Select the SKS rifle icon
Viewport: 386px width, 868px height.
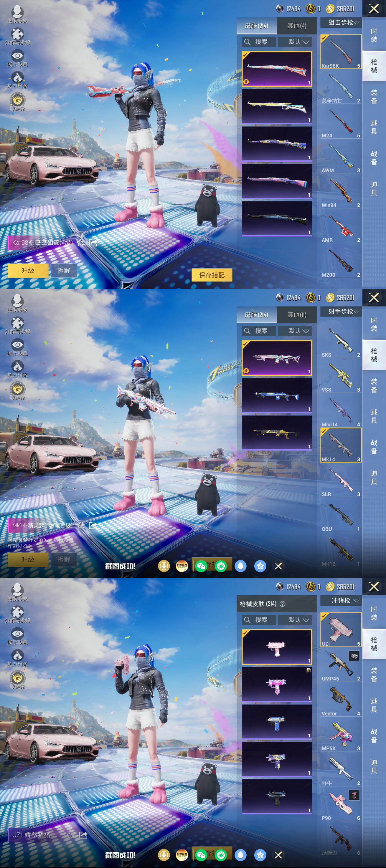[341, 341]
